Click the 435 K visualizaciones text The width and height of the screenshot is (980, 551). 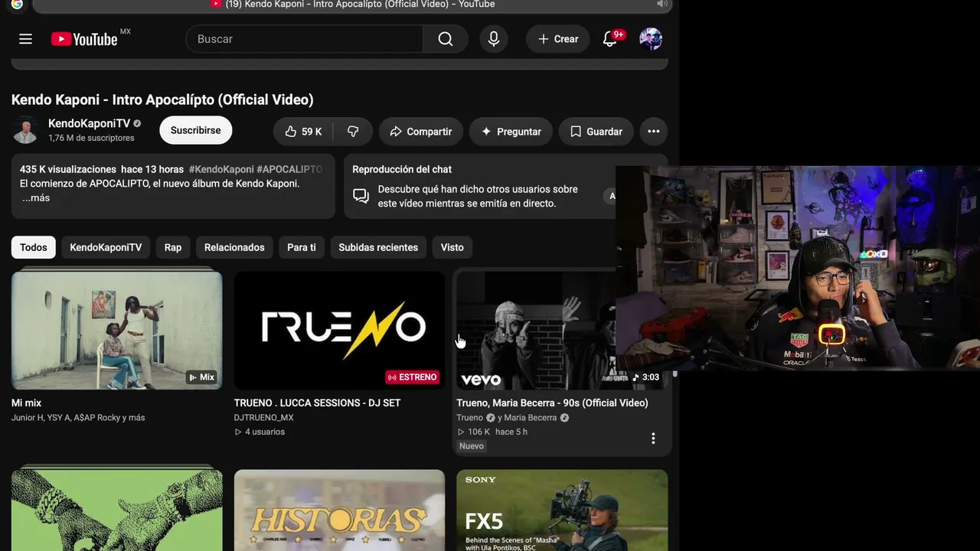coord(68,169)
